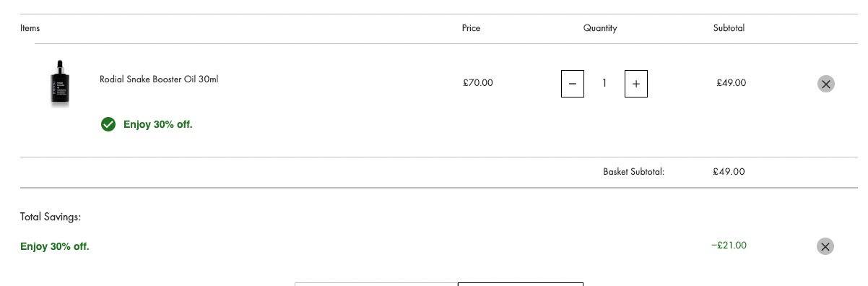This screenshot has height=286, width=868.
Task: Click the green checkmark discount icon
Action: [x=108, y=125]
